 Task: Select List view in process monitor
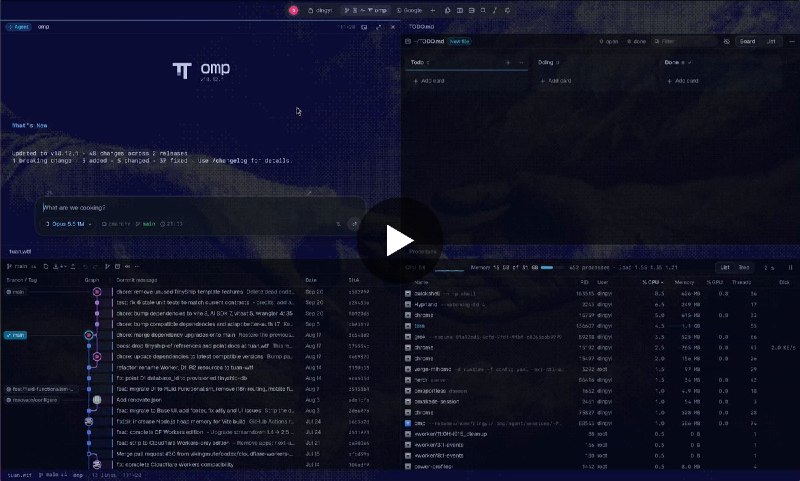tap(724, 267)
